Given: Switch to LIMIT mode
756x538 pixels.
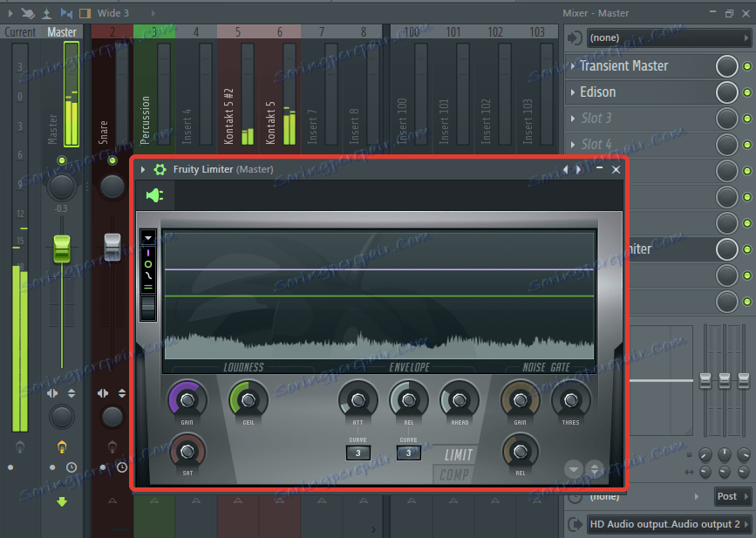Looking at the screenshot, I should 458,454.
